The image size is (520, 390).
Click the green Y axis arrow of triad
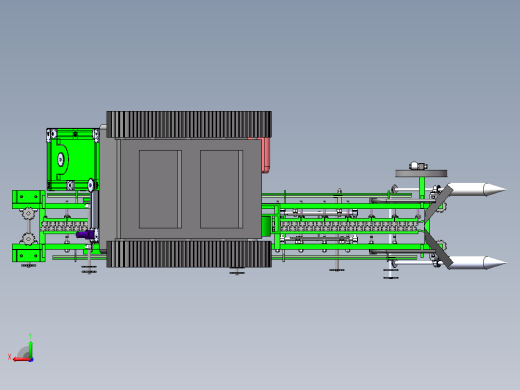click(30, 347)
